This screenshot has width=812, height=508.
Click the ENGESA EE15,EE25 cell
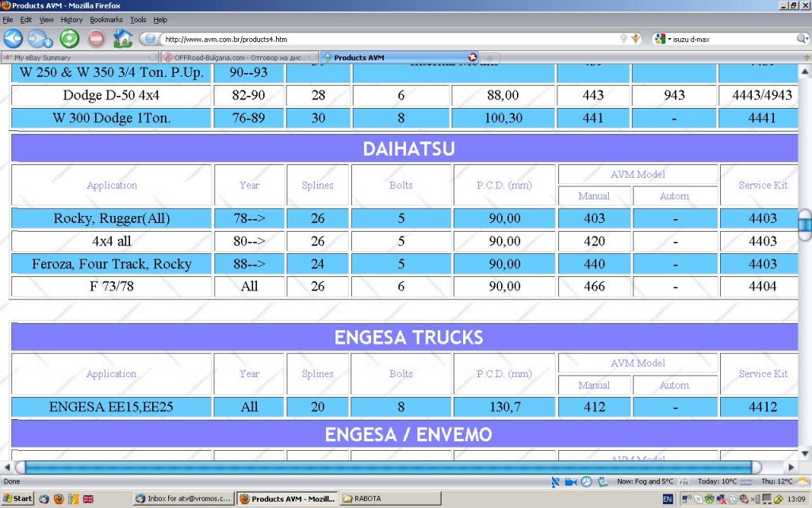[x=111, y=407]
